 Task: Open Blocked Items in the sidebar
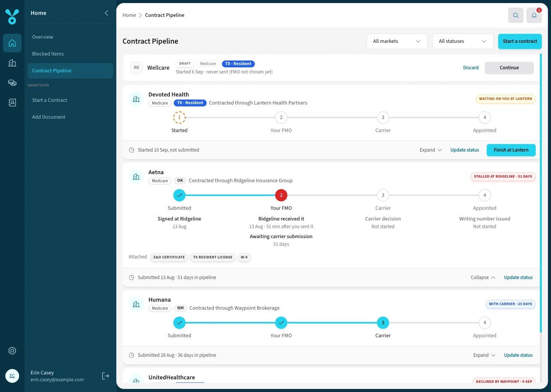70,54
